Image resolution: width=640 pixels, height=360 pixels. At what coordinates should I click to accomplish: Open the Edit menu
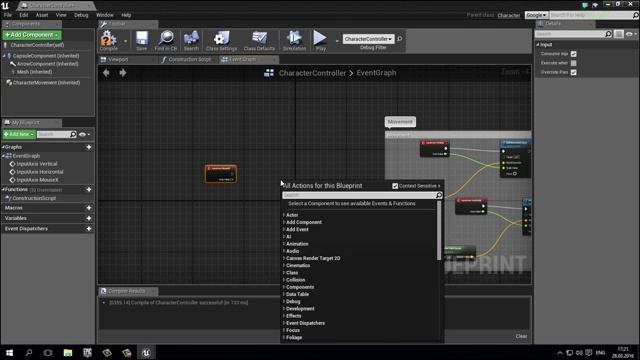(x=24, y=15)
